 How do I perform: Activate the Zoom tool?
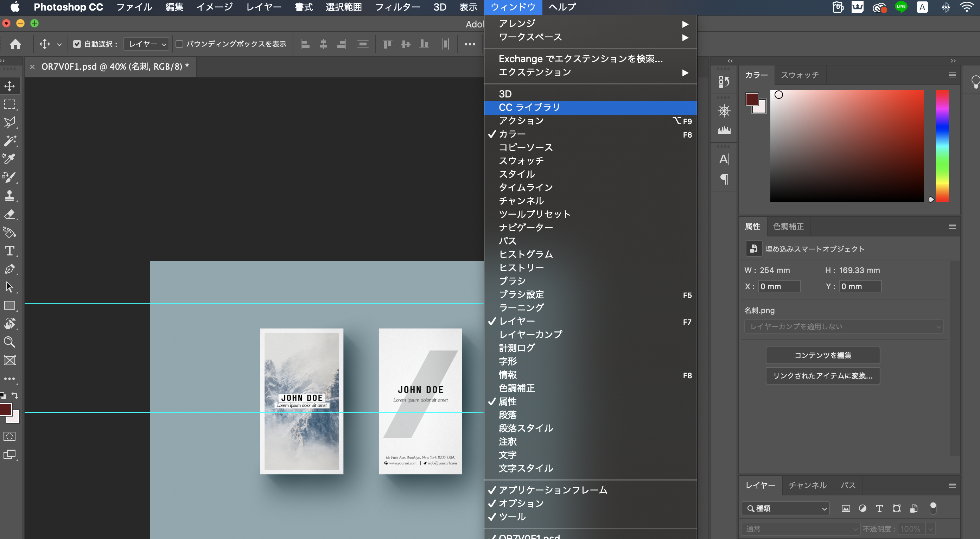pyautogui.click(x=9, y=342)
